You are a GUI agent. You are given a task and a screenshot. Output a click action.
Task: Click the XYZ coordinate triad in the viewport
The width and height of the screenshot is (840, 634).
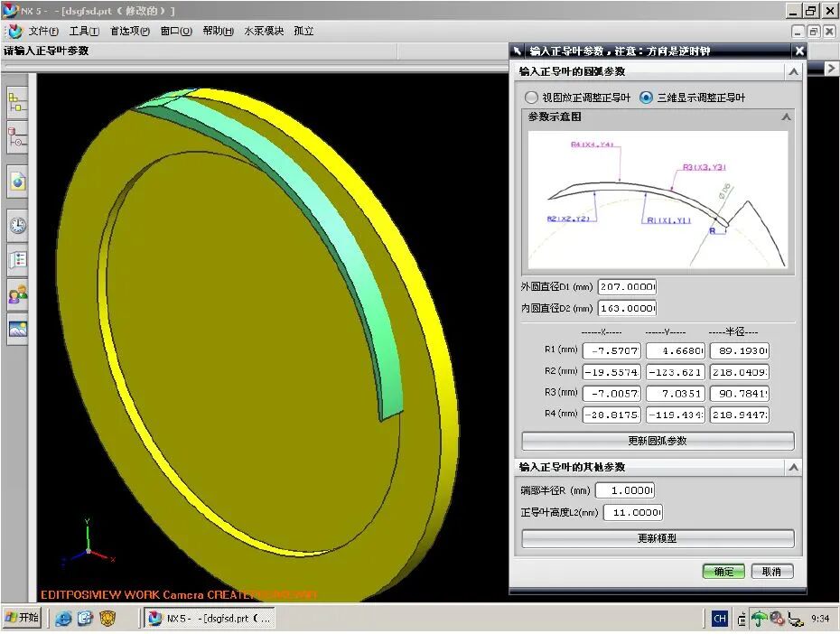(x=89, y=542)
